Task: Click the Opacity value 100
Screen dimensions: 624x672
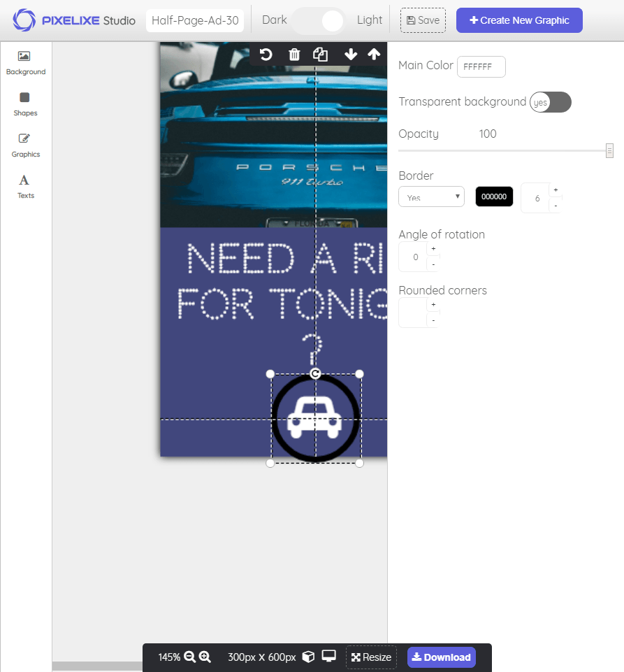Action: point(487,134)
